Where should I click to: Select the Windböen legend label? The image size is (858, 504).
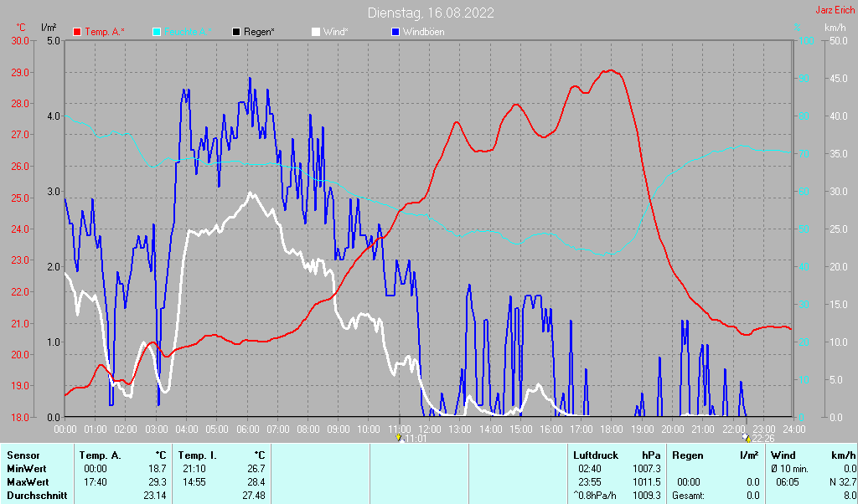(x=424, y=32)
